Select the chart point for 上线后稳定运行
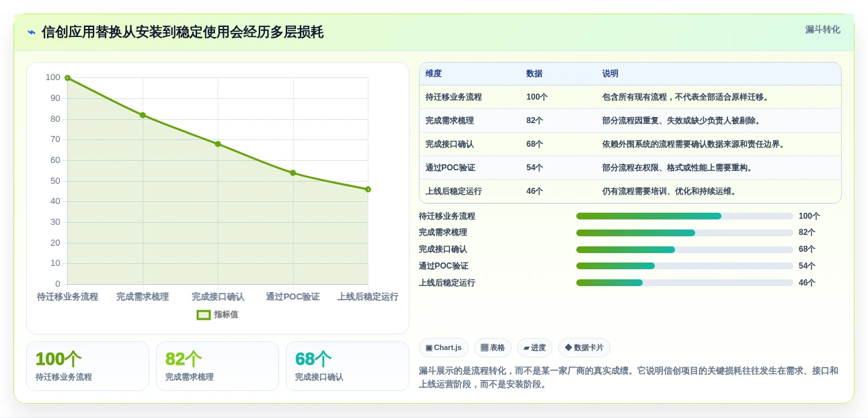Viewport: 868px width, 418px height. point(368,189)
